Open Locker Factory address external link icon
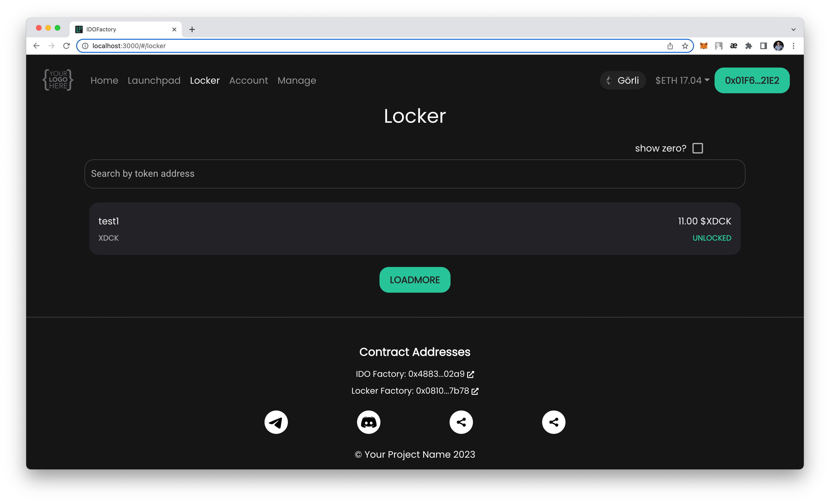This screenshot has height=504, width=830. (x=475, y=391)
